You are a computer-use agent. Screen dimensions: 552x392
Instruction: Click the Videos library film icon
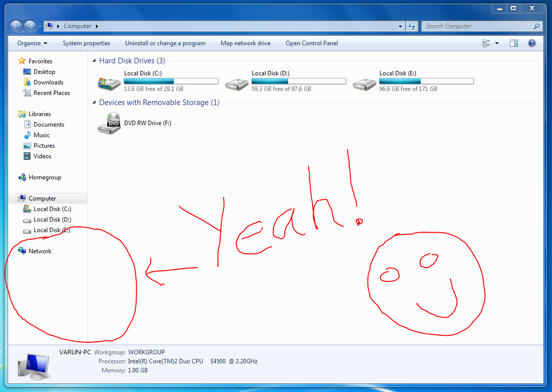click(27, 156)
